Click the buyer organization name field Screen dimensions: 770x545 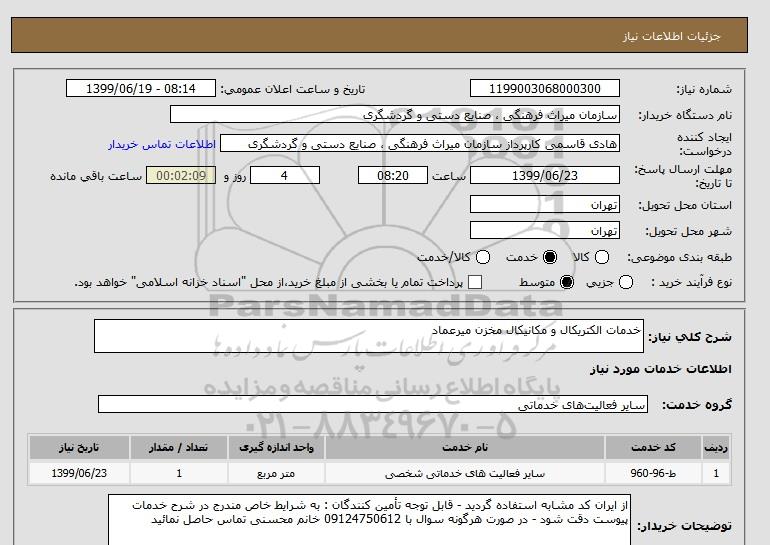click(395, 114)
